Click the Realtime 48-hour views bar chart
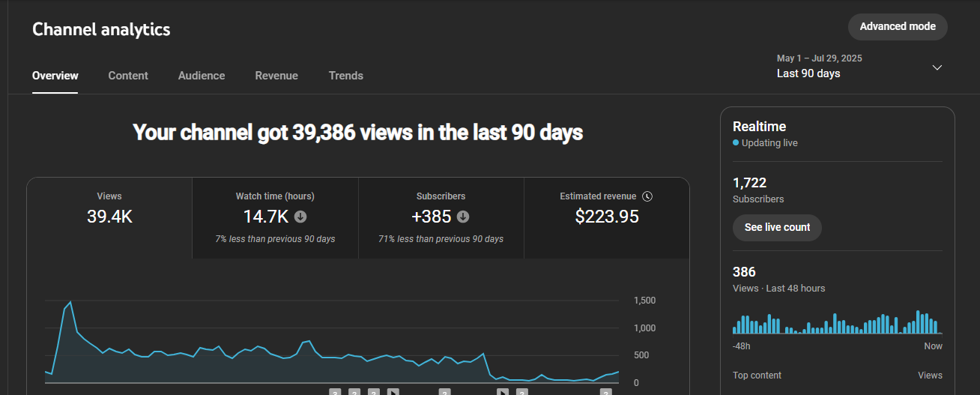This screenshot has width=980, height=395. click(x=838, y=322)
